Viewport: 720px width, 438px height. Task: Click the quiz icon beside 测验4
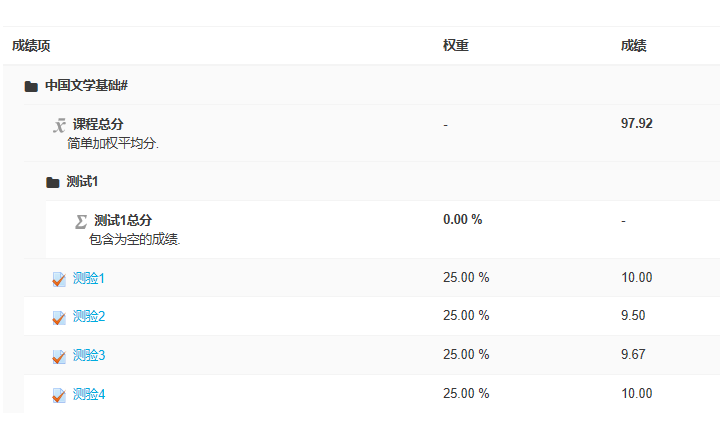coord(59,395)
